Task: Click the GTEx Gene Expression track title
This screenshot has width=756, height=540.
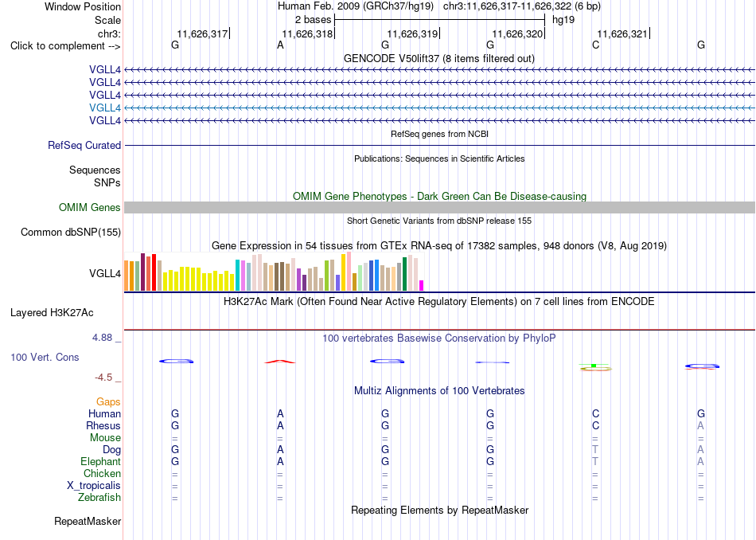Action: tap(439, 245)
